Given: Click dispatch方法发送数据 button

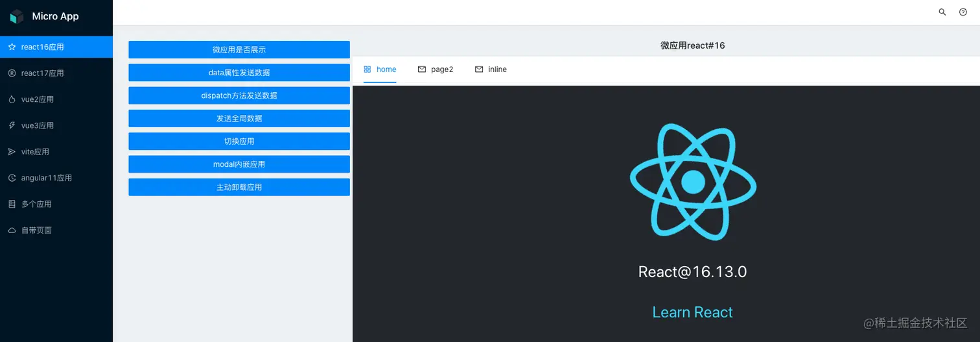Looking at the screenshot, I should 239,95.
